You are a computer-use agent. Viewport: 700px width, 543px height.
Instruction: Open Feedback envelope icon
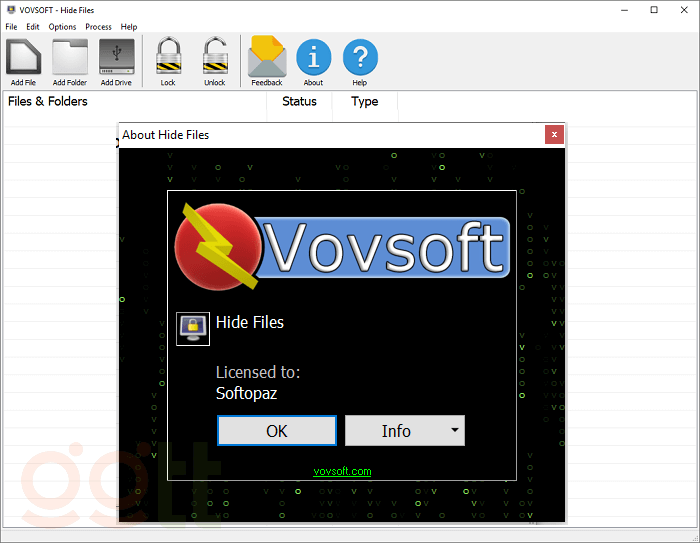coord(267,60)
